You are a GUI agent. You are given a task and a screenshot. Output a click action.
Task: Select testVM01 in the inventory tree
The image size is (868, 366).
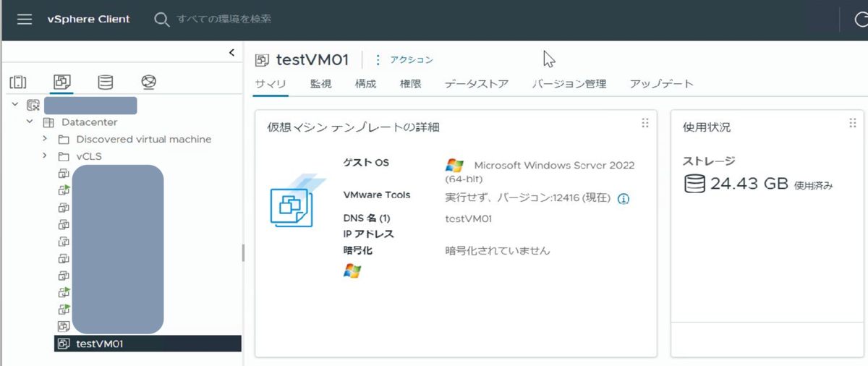pos(148,344)
